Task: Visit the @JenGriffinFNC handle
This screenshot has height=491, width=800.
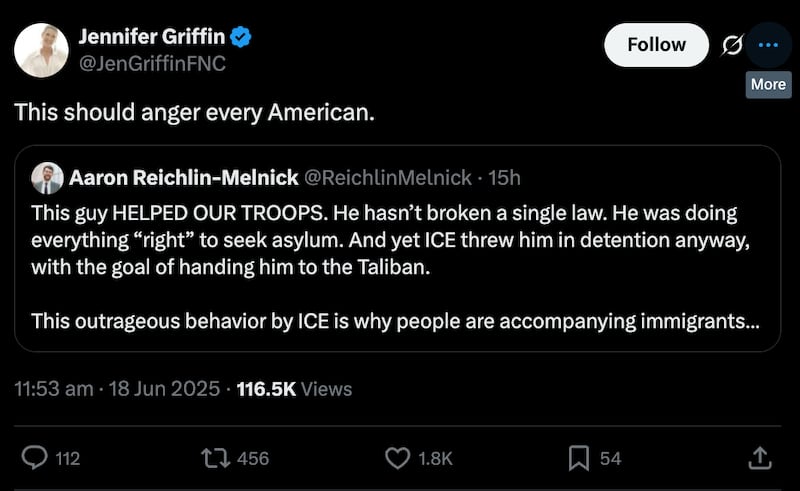Action: coord(152,64)
